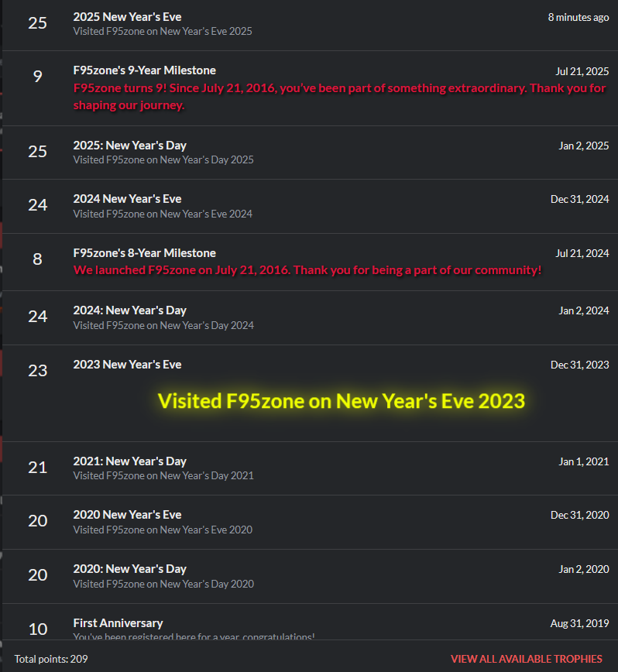Screen dimensions: 618x672
Task: Select F95zone's 8-Year Milestone trophy title
Action: [144, 253]
